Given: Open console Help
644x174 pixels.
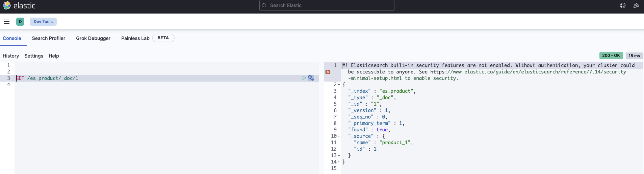Looking at the screenshot, I should click(x=54, y=56).
